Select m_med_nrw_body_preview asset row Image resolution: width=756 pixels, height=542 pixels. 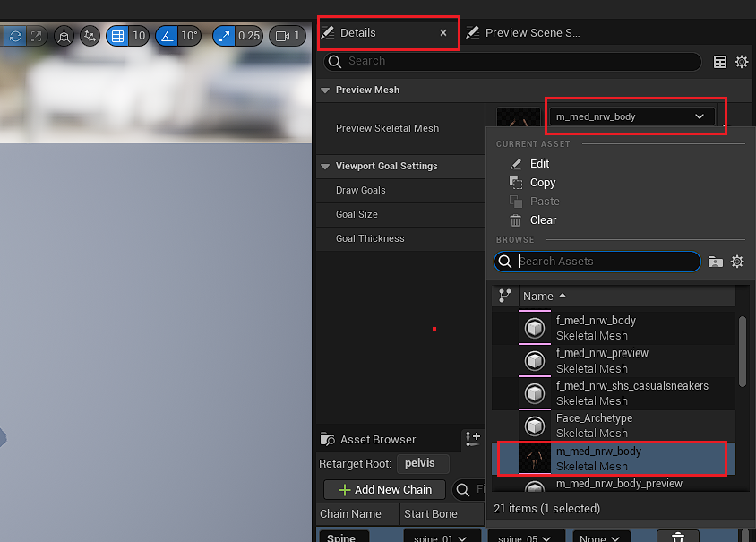click(x=614, y=484)
